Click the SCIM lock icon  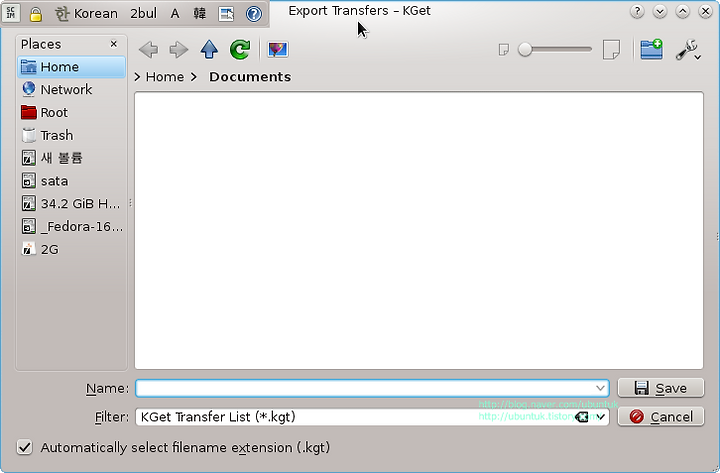tap(35, 14)
